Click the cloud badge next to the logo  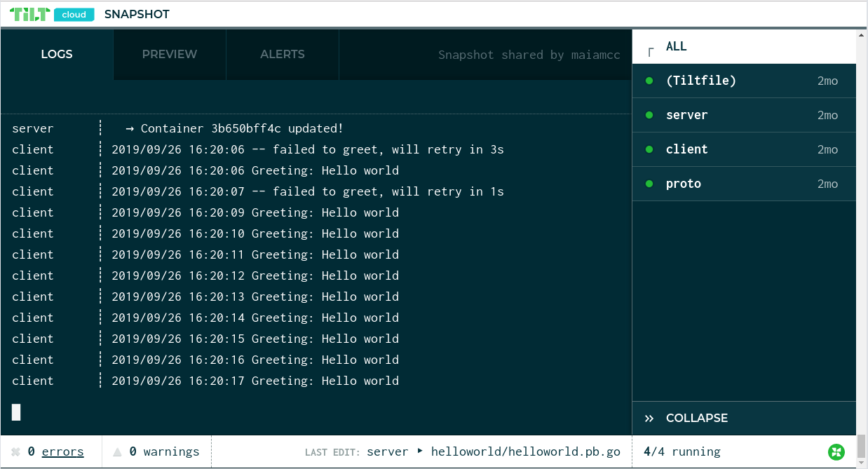(74, 14)
